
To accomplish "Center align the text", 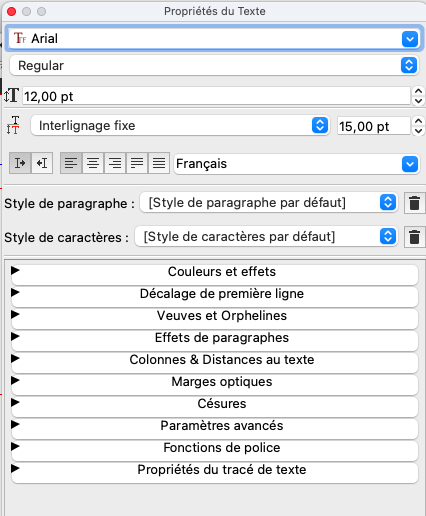I will click(x=93, y=163).
